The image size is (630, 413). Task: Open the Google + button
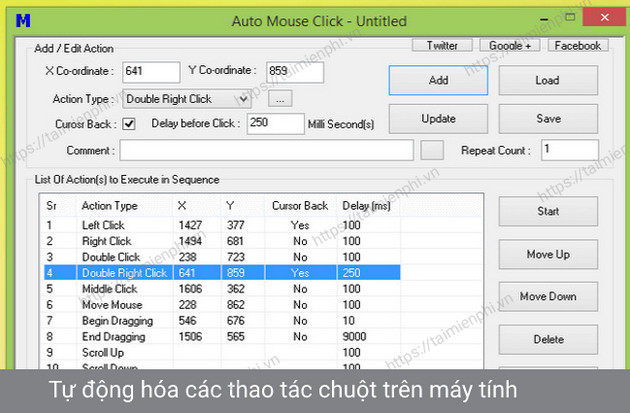click(x=510, y=45)
